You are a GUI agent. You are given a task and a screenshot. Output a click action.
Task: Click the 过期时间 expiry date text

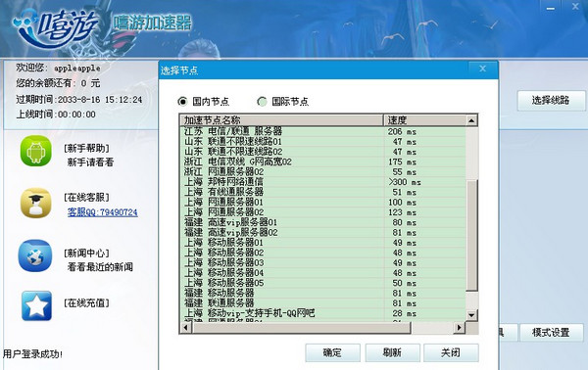79,100
